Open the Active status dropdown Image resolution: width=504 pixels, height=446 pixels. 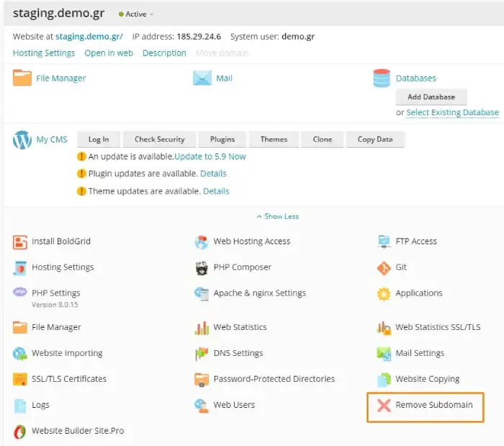(136, 14)
